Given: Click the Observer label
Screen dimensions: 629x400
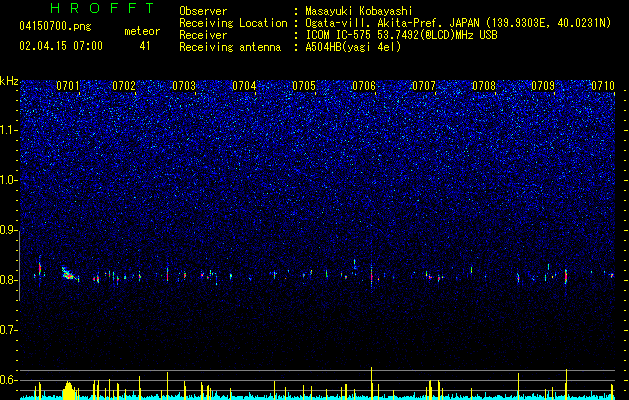Looking at the screenshot, I should point(203,11).
